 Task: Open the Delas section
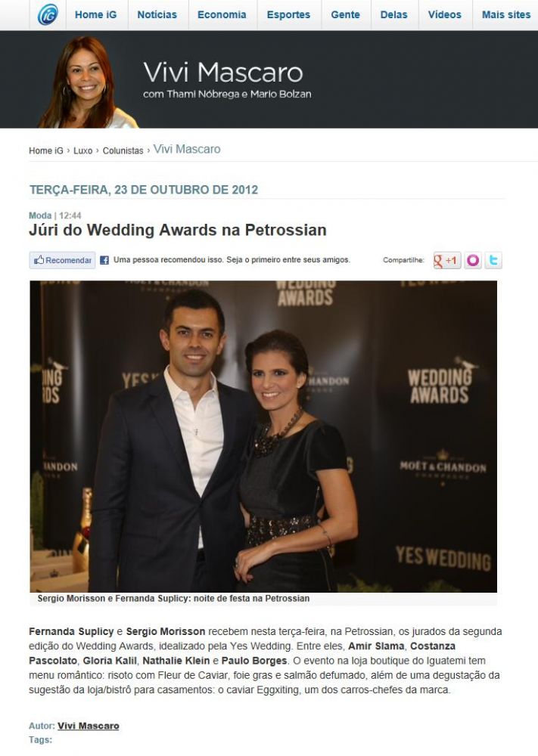393,15
